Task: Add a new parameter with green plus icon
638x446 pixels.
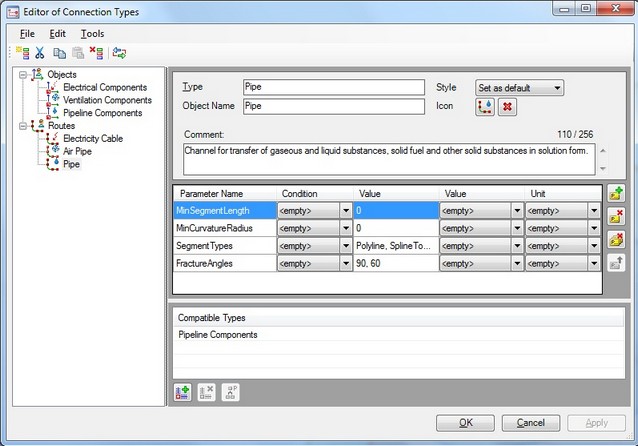Action: (x=617, y=194)
